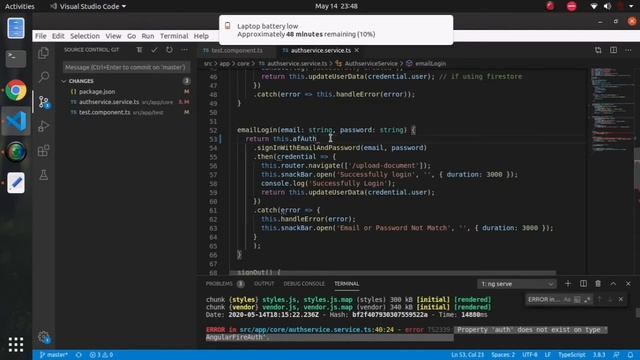Split the terminal panel

583,284
